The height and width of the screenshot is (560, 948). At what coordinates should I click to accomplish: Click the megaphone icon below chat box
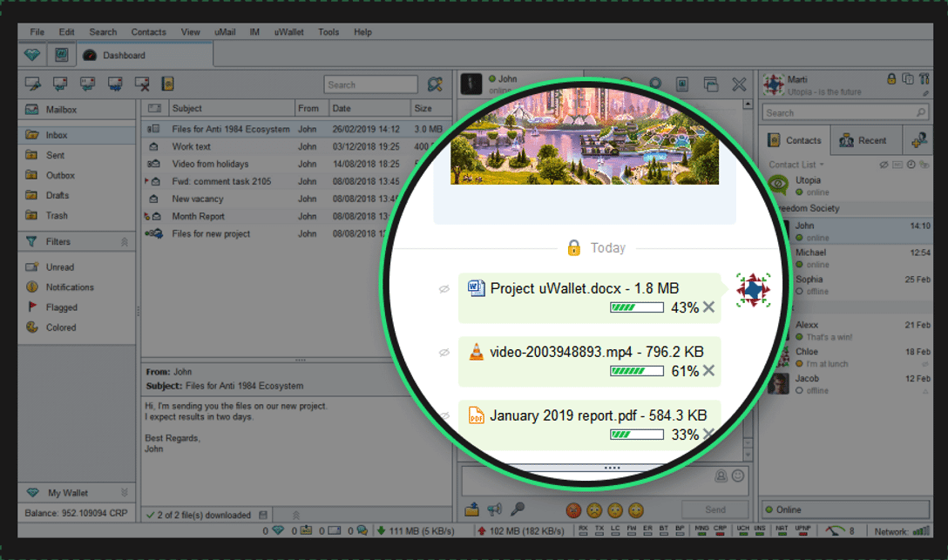[x=495, y=509]
